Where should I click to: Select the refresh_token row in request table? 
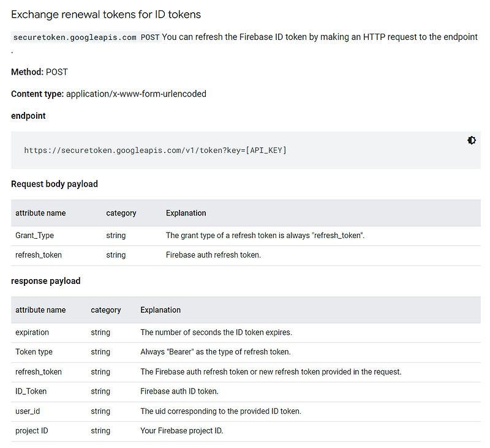(38, 255)
